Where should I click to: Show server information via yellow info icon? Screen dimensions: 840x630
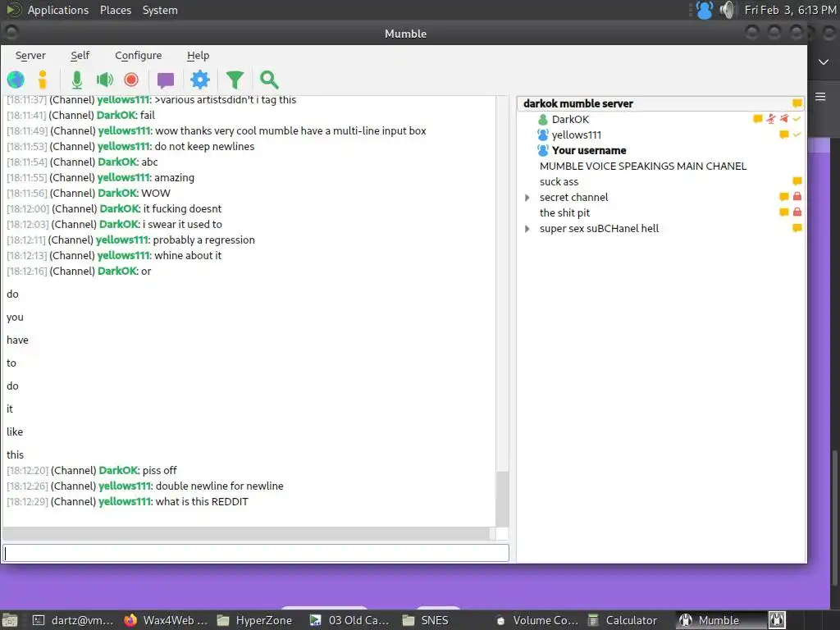43,80
